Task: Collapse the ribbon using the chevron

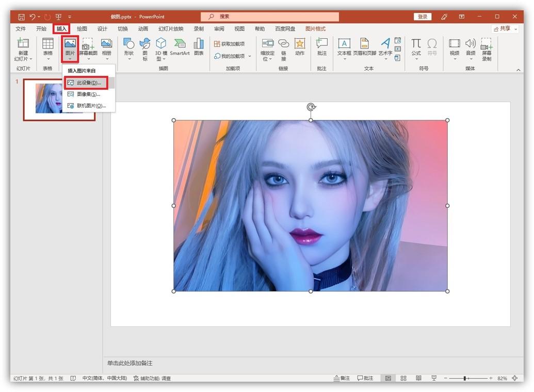Action: 519,70
